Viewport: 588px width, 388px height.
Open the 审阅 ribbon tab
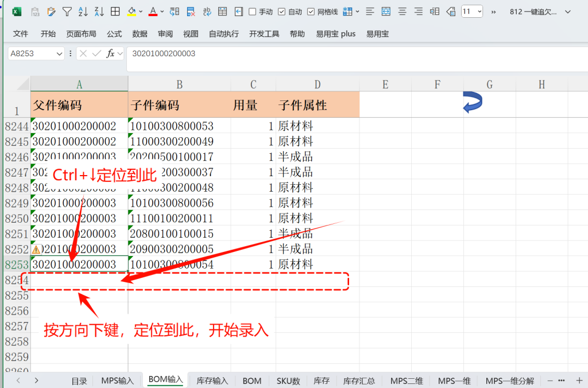click(x=165, y=34)
